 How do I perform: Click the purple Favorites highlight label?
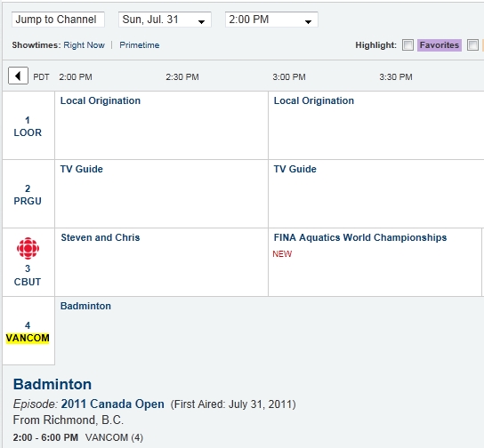[440, 45]
